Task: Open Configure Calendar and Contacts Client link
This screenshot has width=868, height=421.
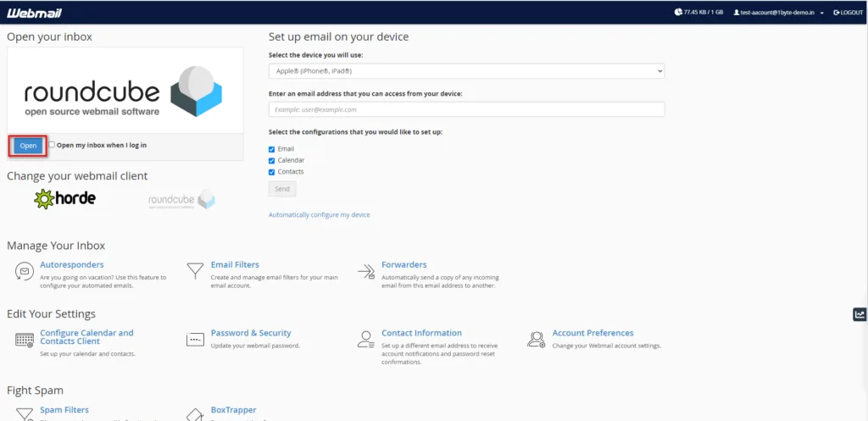Action: click(87, 337)
